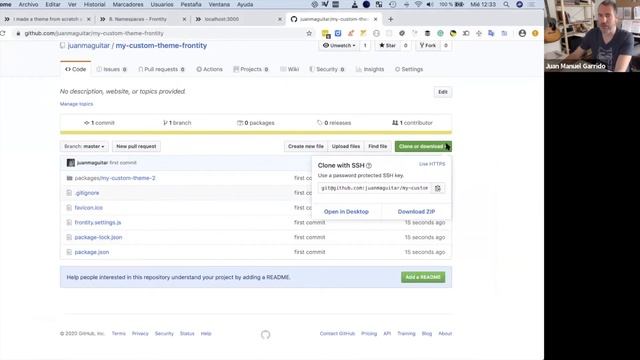Open help icon beside Clone with SSH
The width and height of the screenshot is (640, 360).
coord(369,166)
